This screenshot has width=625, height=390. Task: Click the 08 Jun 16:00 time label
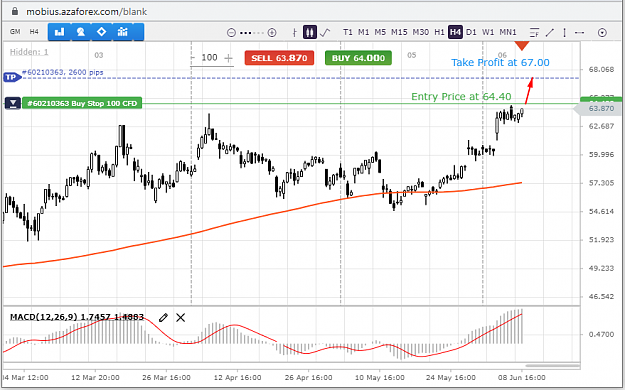(521, 377)
